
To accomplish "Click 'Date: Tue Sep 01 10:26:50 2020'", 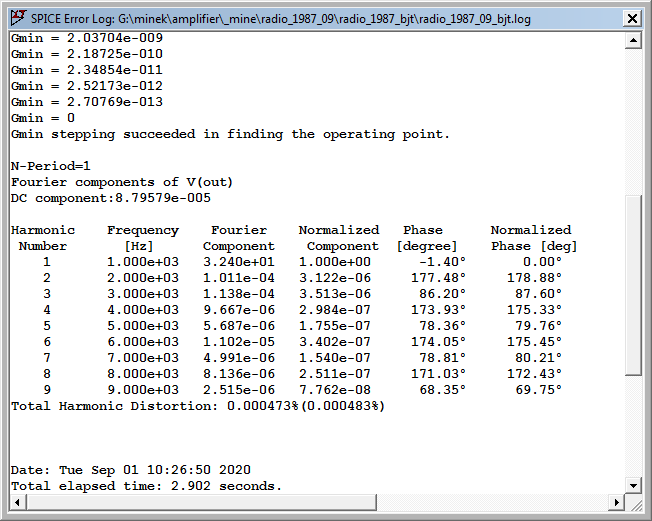I will (x=131, y=470).
